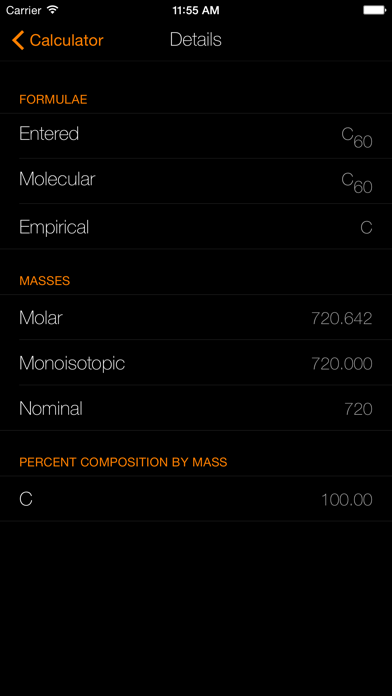This screenshot has width=392, height=696.
Task: Click the Details title
Action: pyautogui.click(x=195, y=40)
